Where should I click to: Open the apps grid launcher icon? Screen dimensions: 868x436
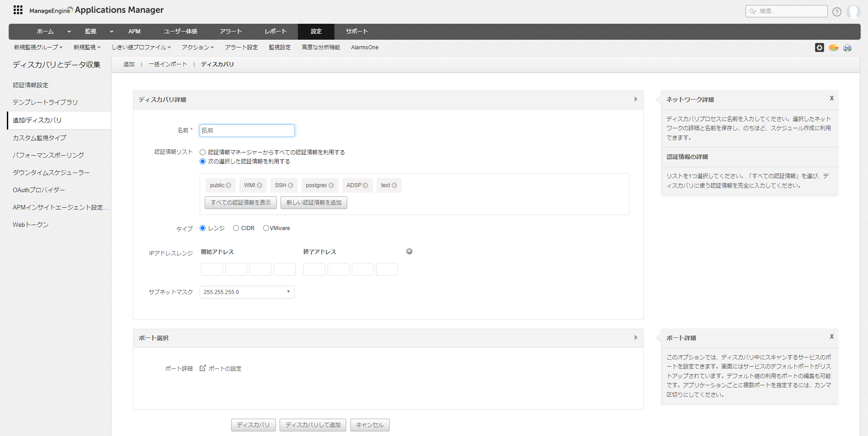click(18, 10)
